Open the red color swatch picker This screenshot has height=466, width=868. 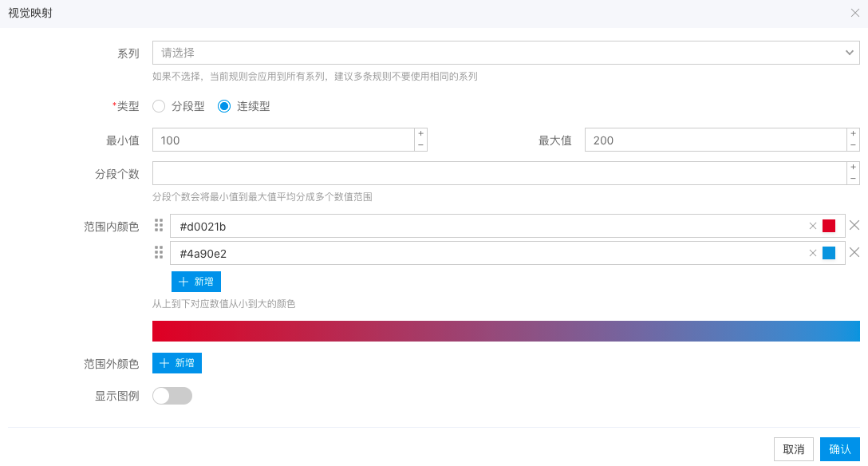point(829,226)
